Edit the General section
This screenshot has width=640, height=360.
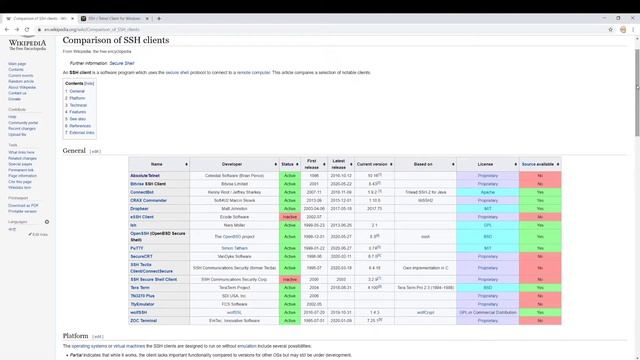(95, 151)
